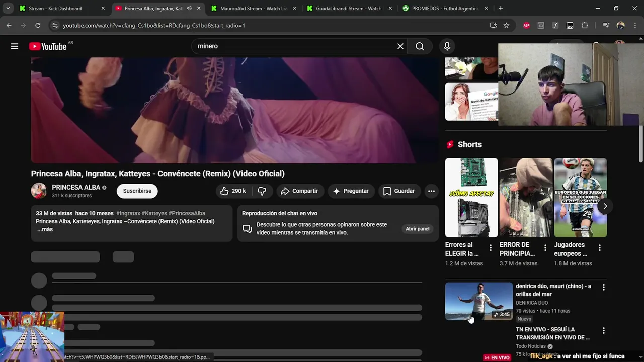Open the Jugadores europeos short thumbnail
Image resolution: width=644 pixels, height=362 pixels.
tap(580, 198)
